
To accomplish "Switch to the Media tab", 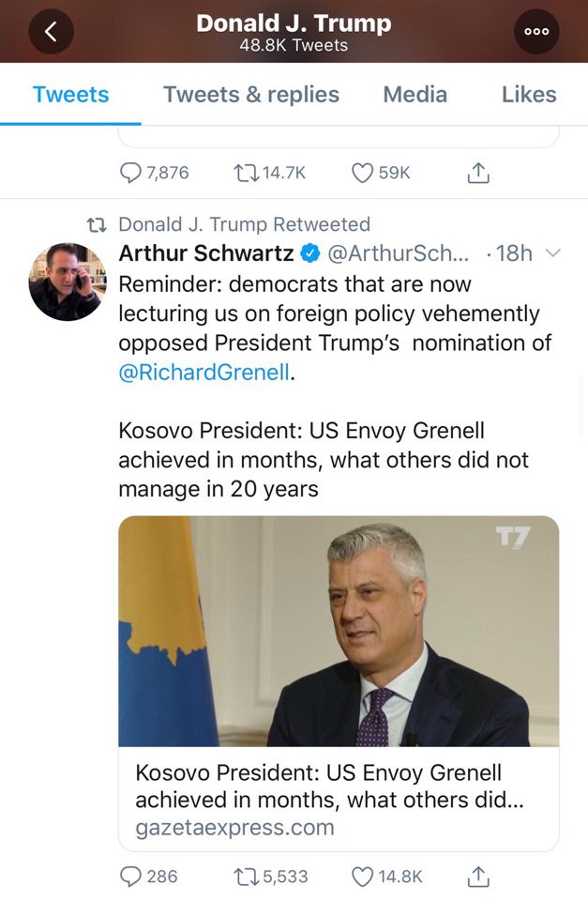I will pyautogui.click(x=415, y=94).
